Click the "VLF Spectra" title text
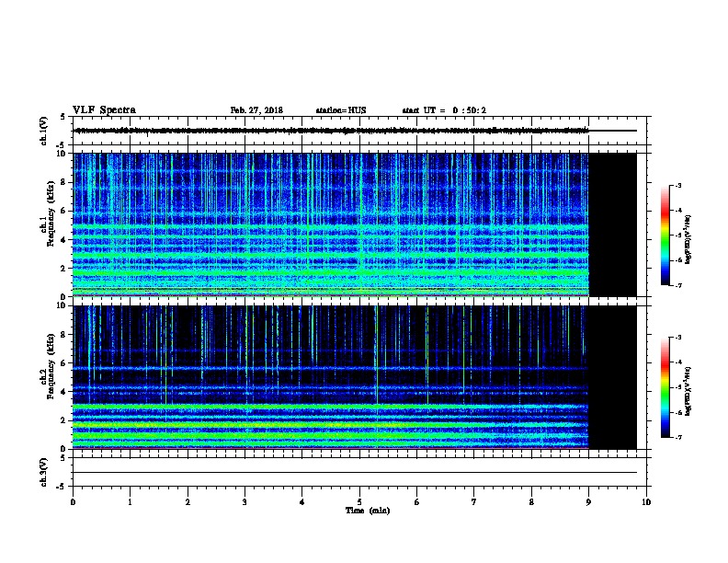The image size is (728, 563). (x=104, y=110)
